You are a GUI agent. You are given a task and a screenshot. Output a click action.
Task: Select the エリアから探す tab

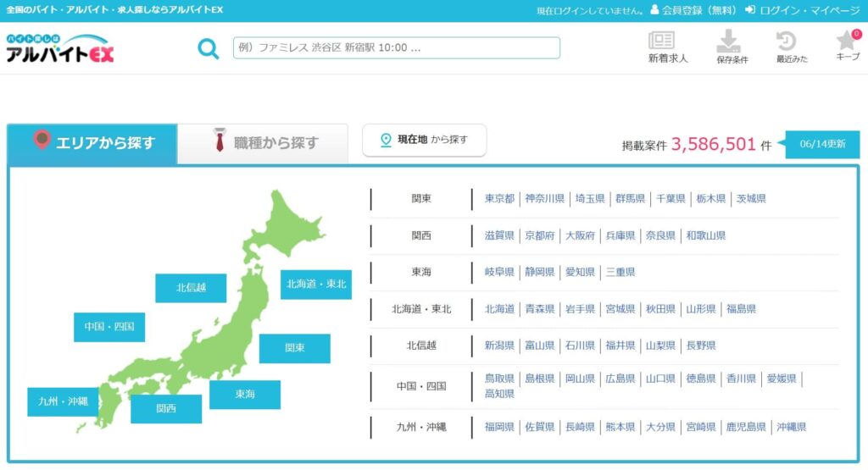tap(92, 143)
